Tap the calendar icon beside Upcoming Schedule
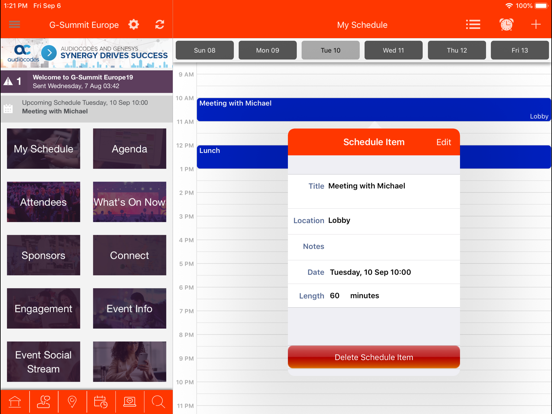 pyautogui.click(x=8, y=108)
